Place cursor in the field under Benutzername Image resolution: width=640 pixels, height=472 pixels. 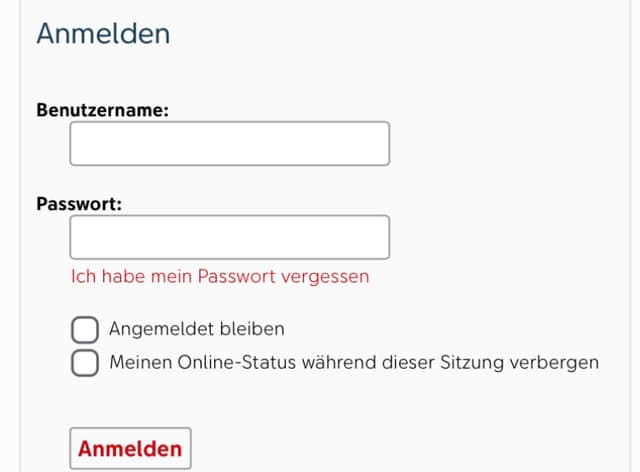click(x=229, y=144)
